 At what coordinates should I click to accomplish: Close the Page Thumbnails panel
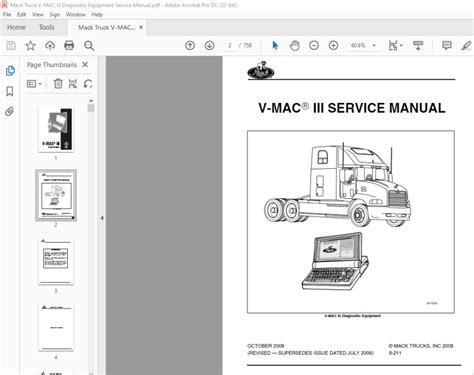point(85,65)
